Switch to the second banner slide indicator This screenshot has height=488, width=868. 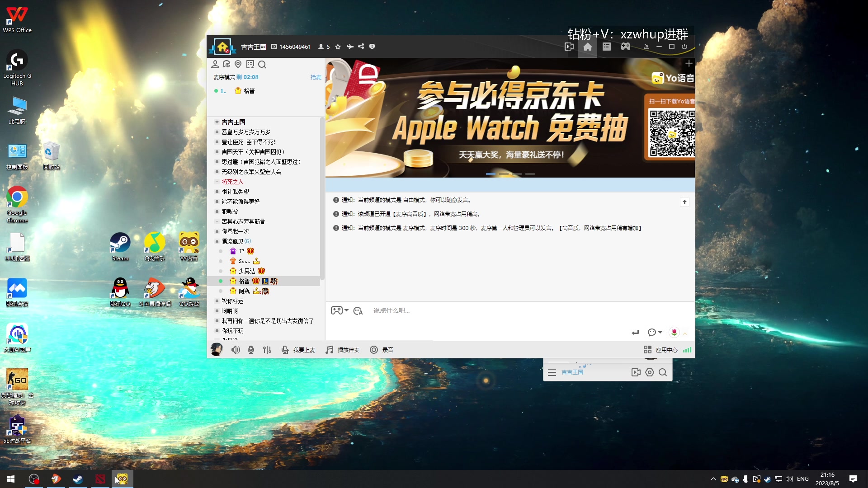click(504, 174)
